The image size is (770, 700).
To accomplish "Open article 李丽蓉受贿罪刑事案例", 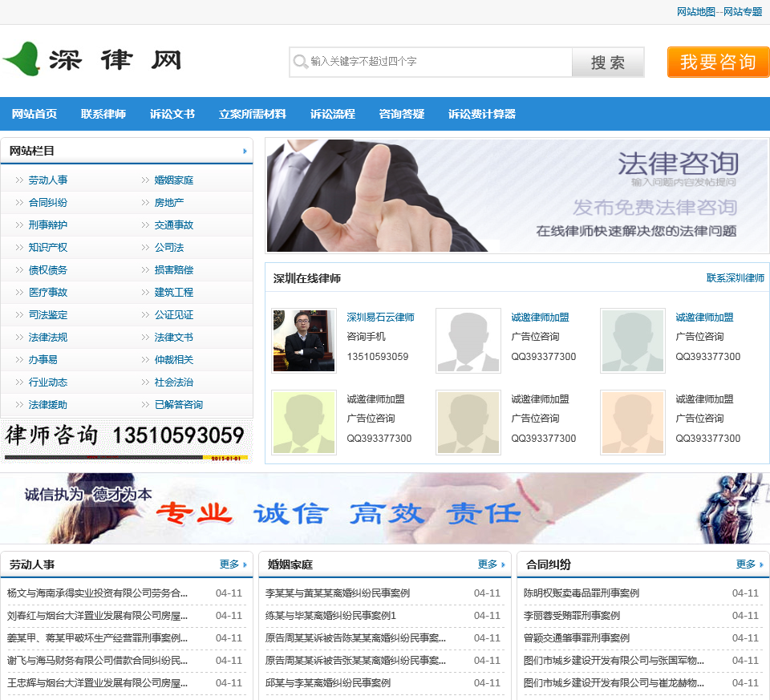I will pos(572,616).
